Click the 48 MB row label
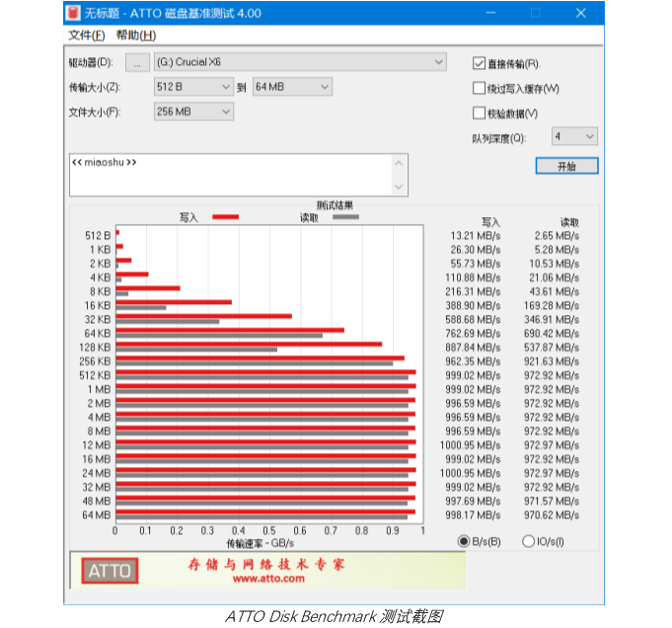672x628 pixels. point(97,501)
